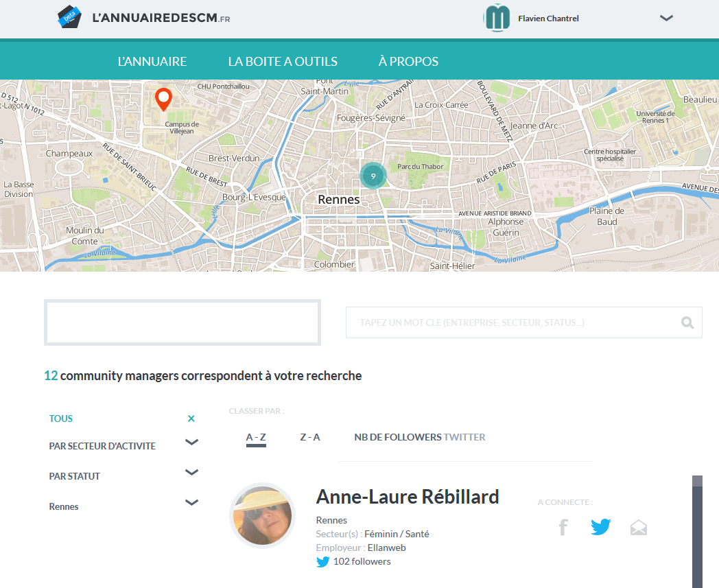Go to the À Propos menu item

pyautogui.click(x=408, y=62)
